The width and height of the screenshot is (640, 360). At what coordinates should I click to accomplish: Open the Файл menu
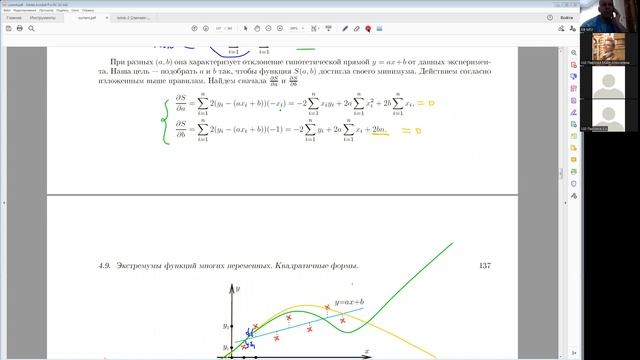[7, 10]
